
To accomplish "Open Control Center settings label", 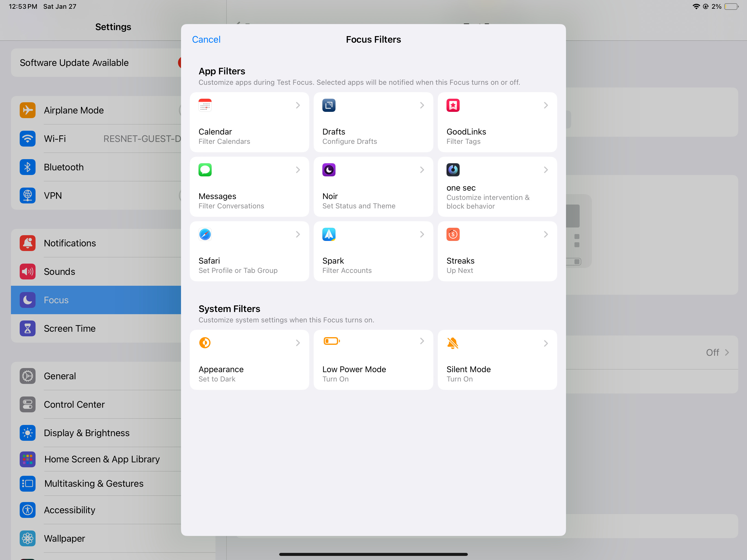I will pos(74,404).
